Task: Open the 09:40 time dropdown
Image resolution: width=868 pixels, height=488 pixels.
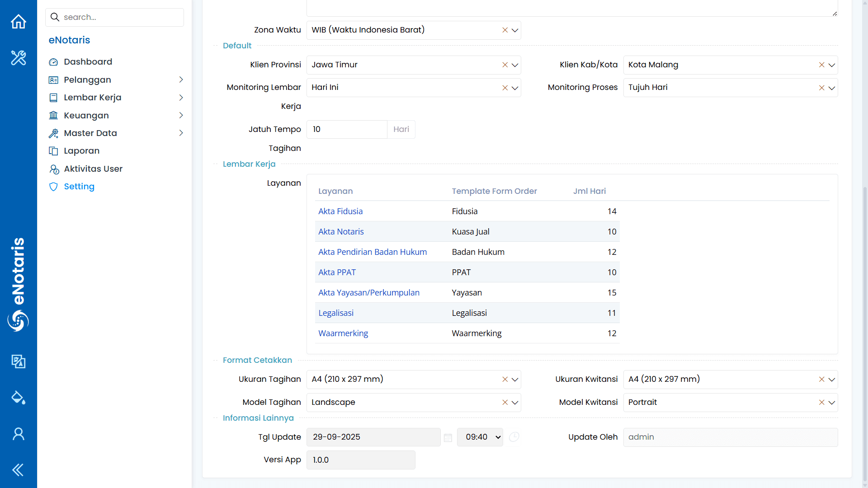Action: (x=480, y=437)
